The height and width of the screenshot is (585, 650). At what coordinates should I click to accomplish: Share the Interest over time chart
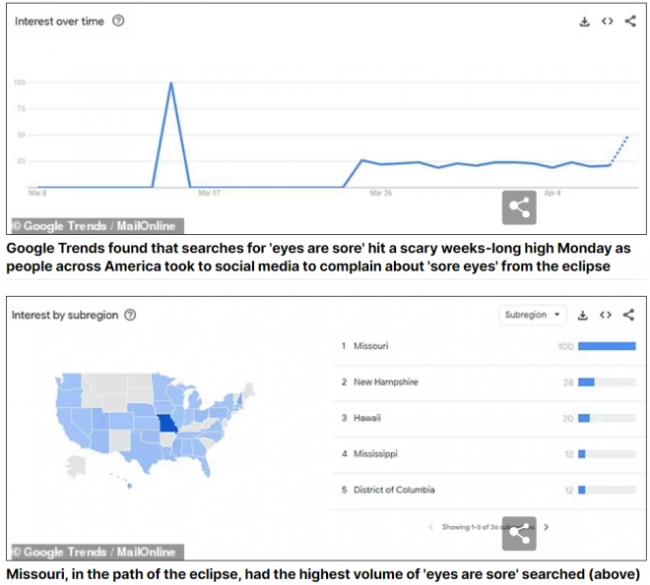pyautogui.click(x=630, y=21)
